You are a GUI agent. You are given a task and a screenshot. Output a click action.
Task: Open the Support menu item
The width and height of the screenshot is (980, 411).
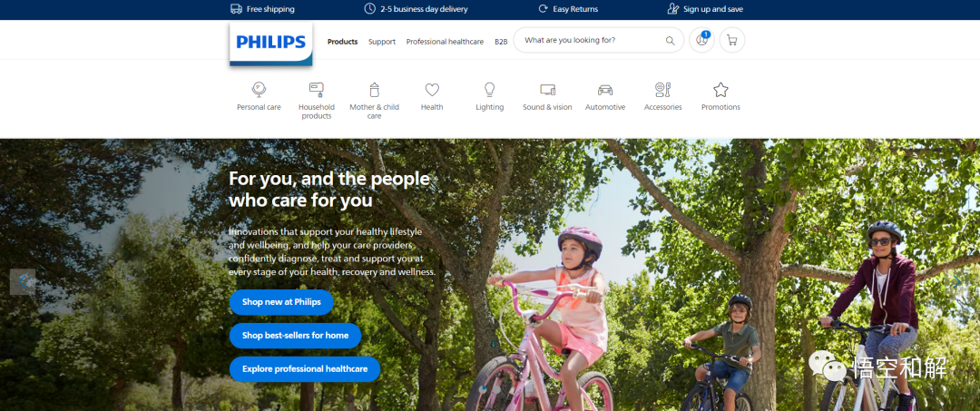(x=382, y=42)
